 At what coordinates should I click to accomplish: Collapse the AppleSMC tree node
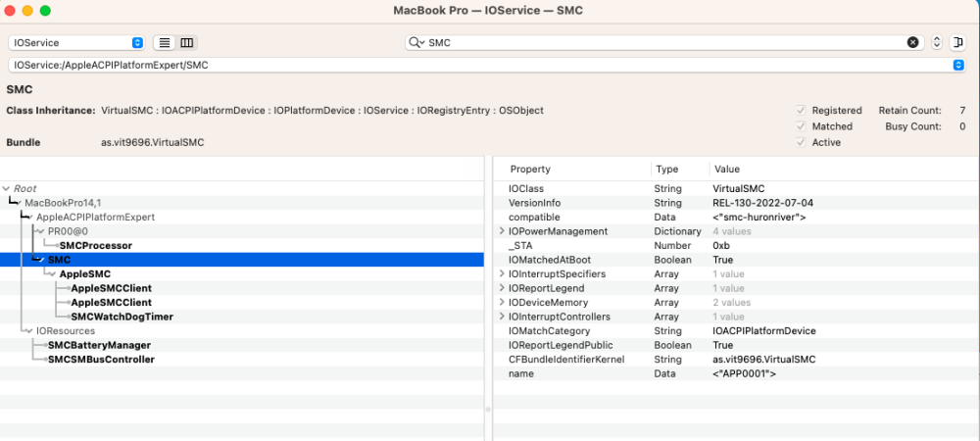coord(53,274)
